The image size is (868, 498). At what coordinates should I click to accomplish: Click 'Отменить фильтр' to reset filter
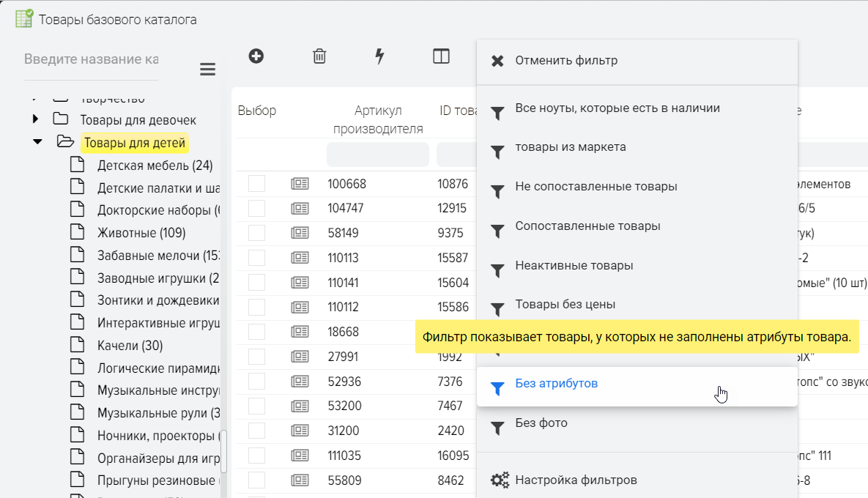pos(565,61)
